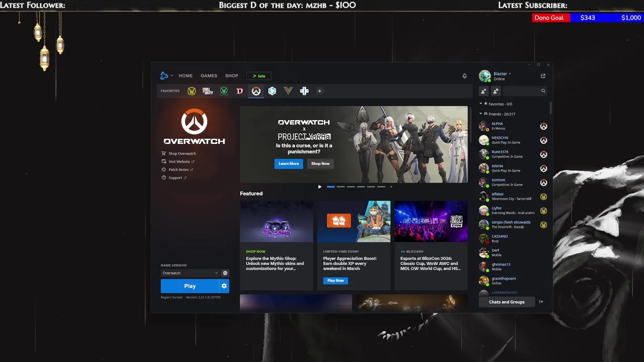The width and height of the screenshot is (644, 362).
Task: Select the first carousel indicator
Action: [331, 187]
